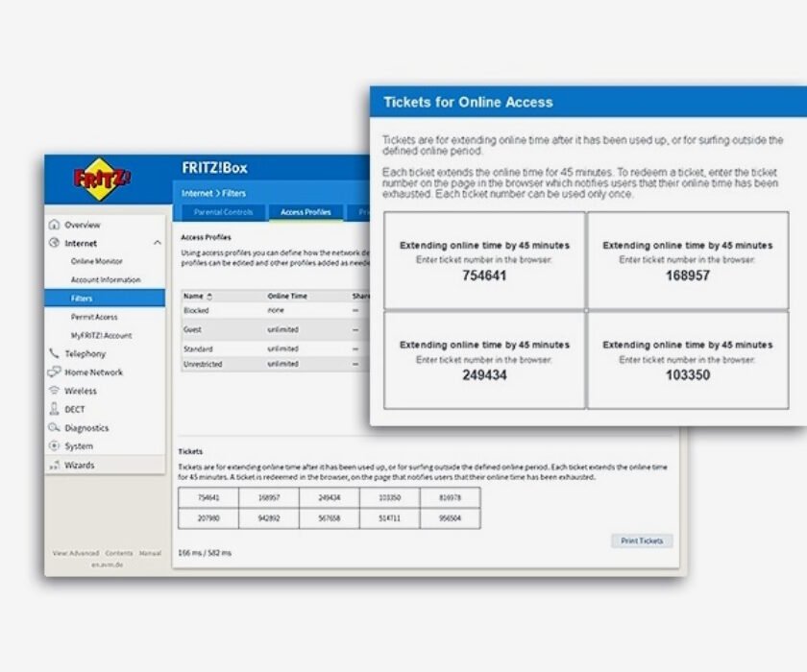This screenshot has width=807, height=672.
Task: Open the DECT menu
Action: (x=75, y=409)
